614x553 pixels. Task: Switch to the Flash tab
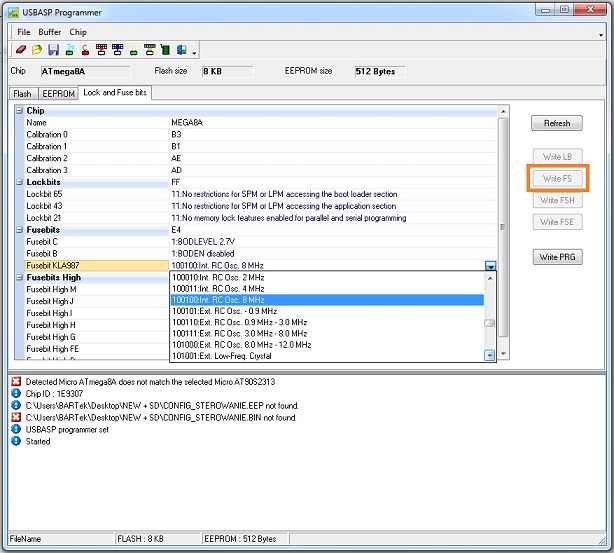(22, 94)
